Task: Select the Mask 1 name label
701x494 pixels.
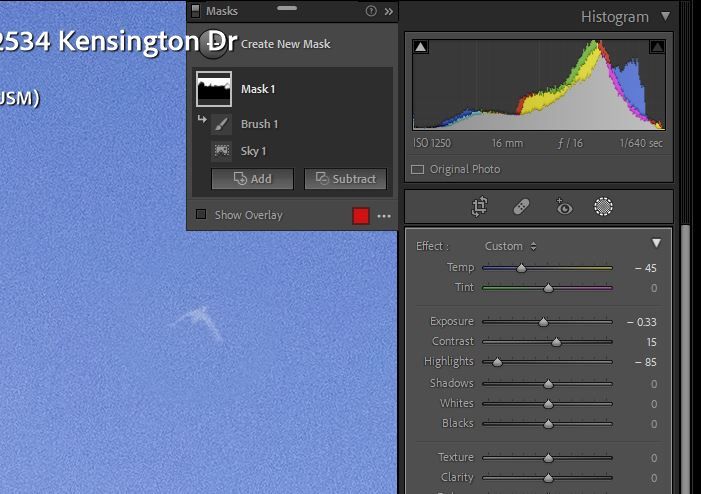Action: point(258,89)
